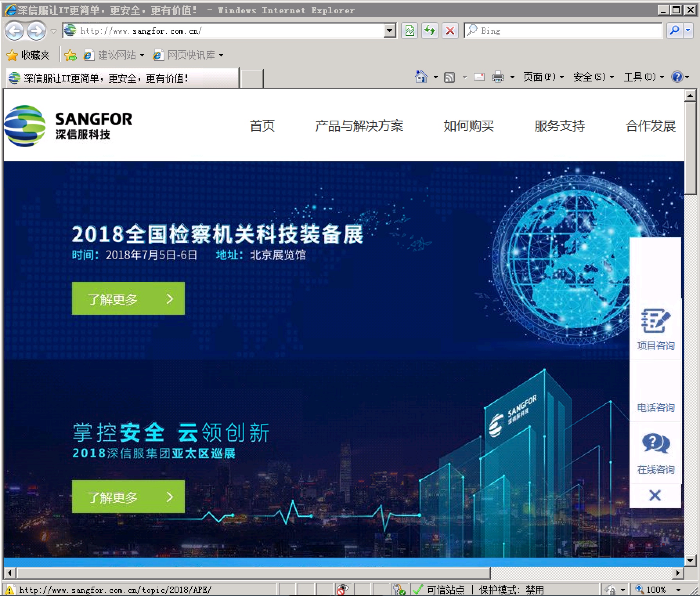700x596 pixels.
Task: Click the InPrivate filtering eye icon
Action: (343, 590)
